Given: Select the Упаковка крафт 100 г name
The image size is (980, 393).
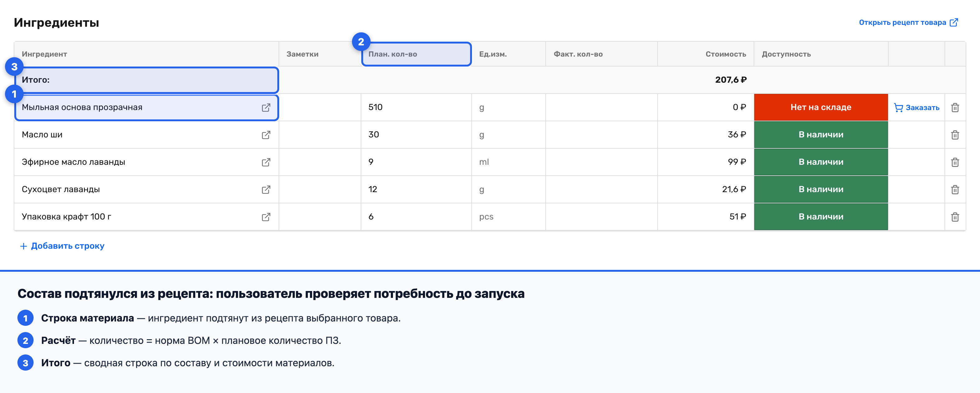Looking at the screenshot, I should [x=67, y=217].
